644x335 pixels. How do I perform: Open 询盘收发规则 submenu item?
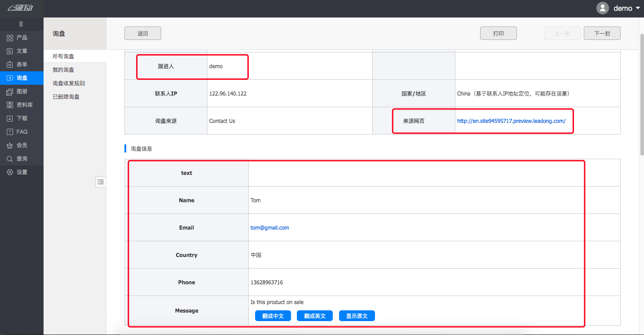(69, 83)
